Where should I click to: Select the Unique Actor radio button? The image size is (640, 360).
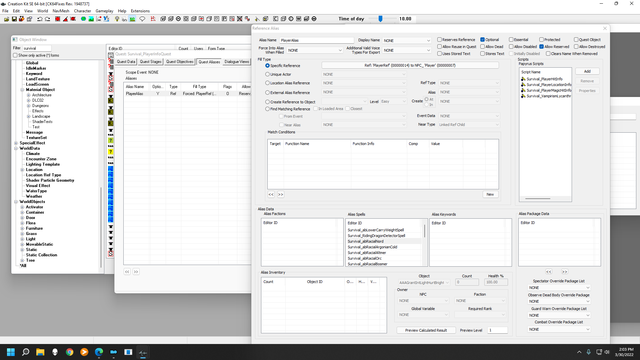(x=267, y=74)
